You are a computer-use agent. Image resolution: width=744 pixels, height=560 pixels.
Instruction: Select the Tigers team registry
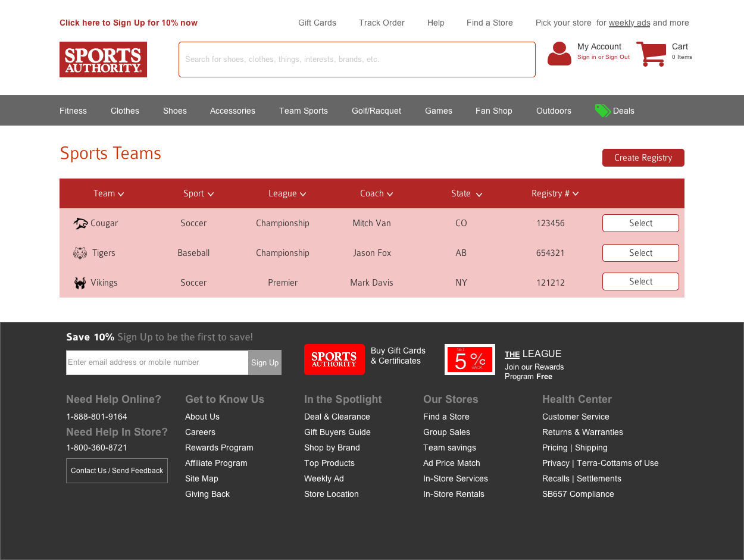tap(640, 253)
